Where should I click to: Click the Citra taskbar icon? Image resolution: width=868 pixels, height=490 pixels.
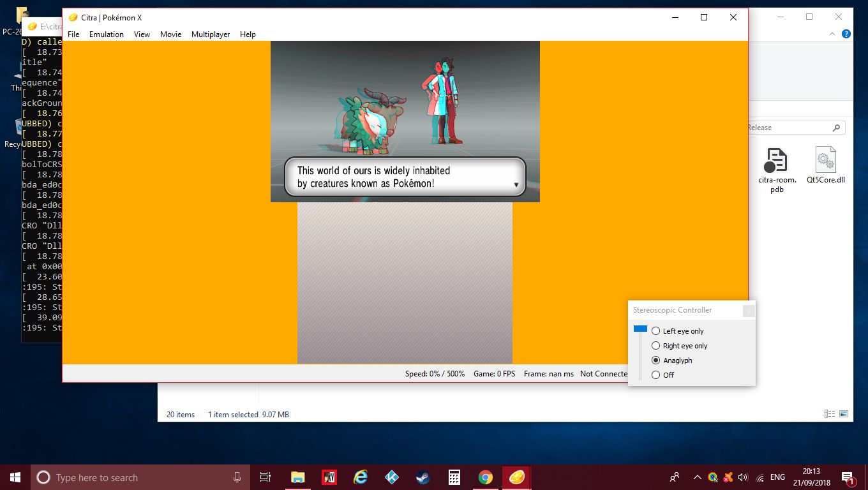coord(517,477)
